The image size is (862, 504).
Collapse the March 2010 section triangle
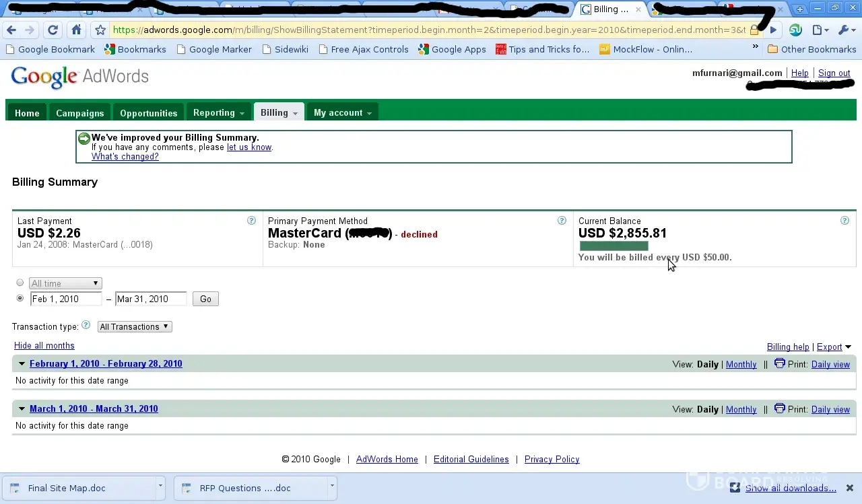coord(22,409)
